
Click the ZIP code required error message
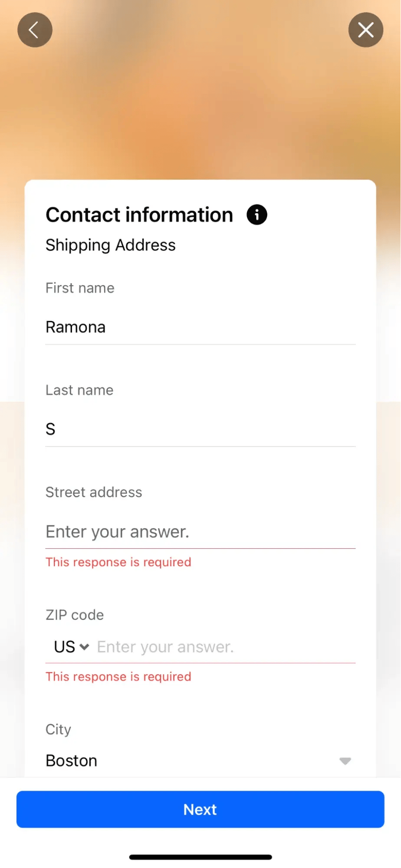tap(118, 677)
